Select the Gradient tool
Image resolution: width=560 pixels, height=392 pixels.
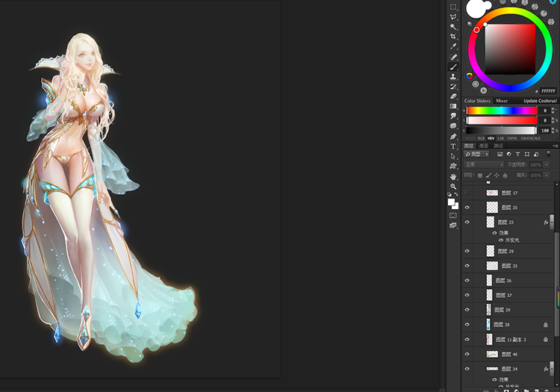[x=453, y=106]
